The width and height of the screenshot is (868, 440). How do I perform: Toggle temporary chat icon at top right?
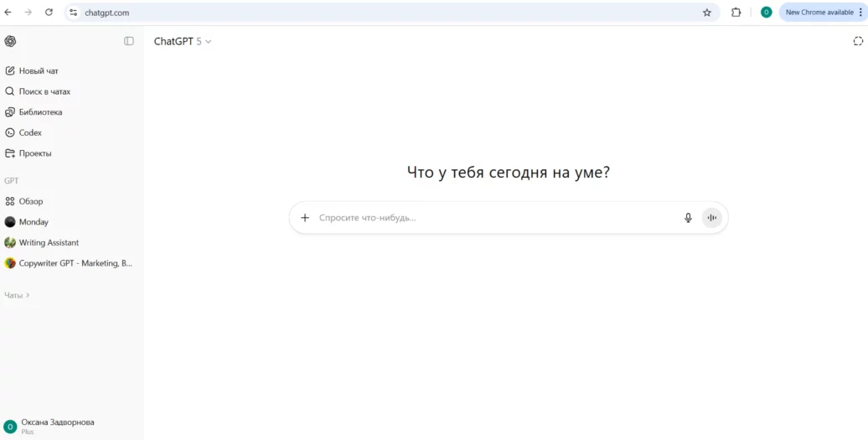858,41
